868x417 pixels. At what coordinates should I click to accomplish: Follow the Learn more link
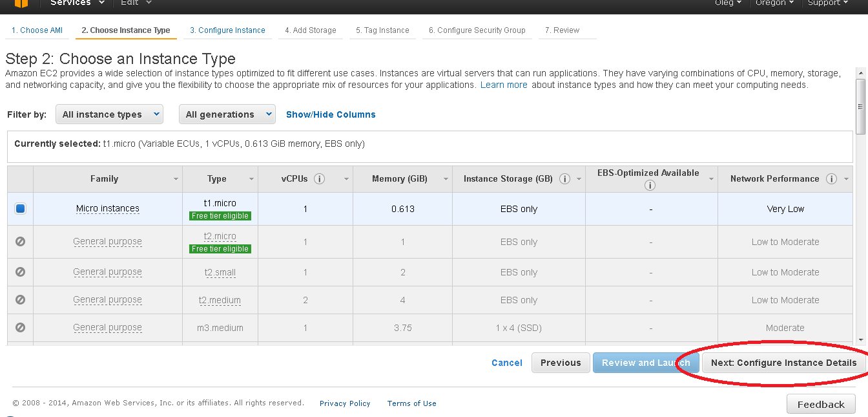504,85
